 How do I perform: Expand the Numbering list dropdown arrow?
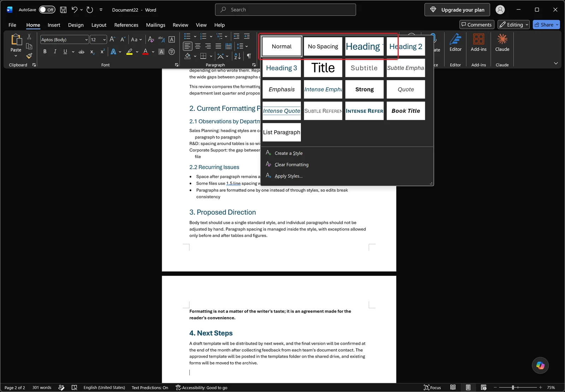click(211, 36)
